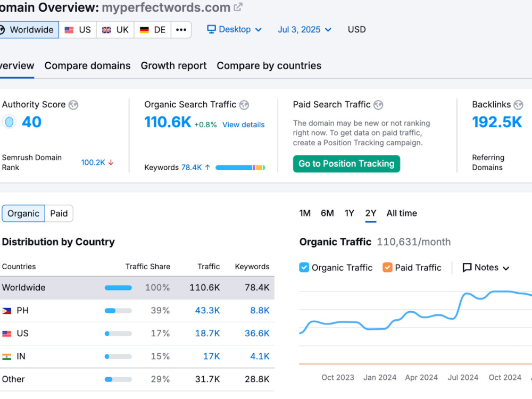
Task: Select the 2Y time range
Action: click(370, 213)
